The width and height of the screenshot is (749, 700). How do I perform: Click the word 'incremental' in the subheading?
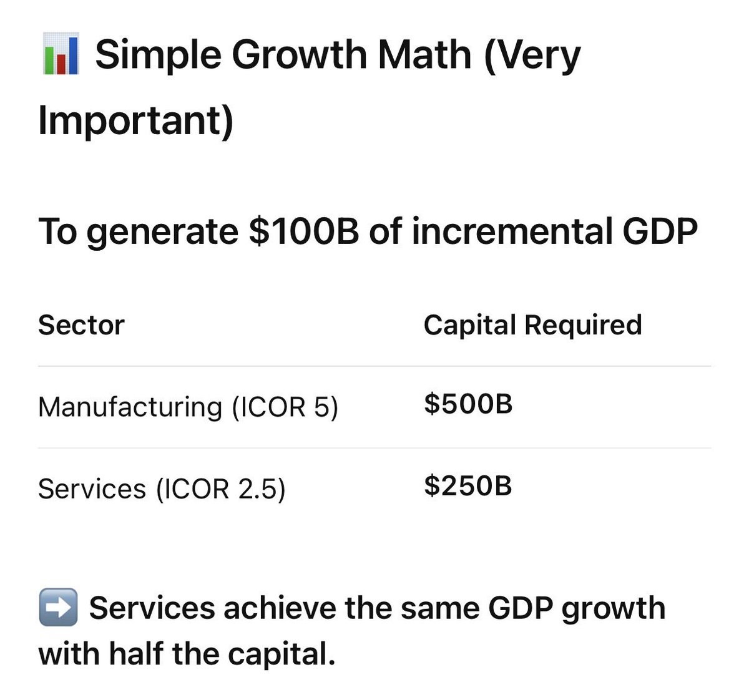pos(511,231)
